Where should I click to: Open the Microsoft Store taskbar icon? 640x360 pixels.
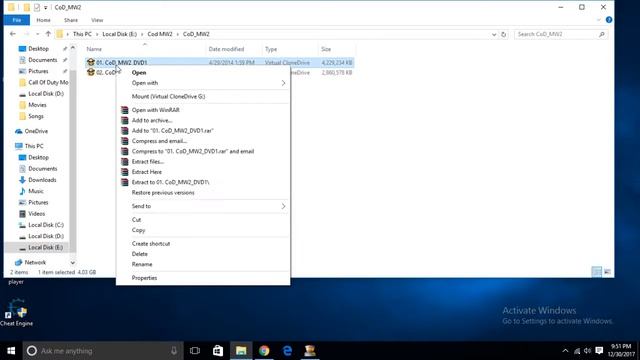[218, 351]
